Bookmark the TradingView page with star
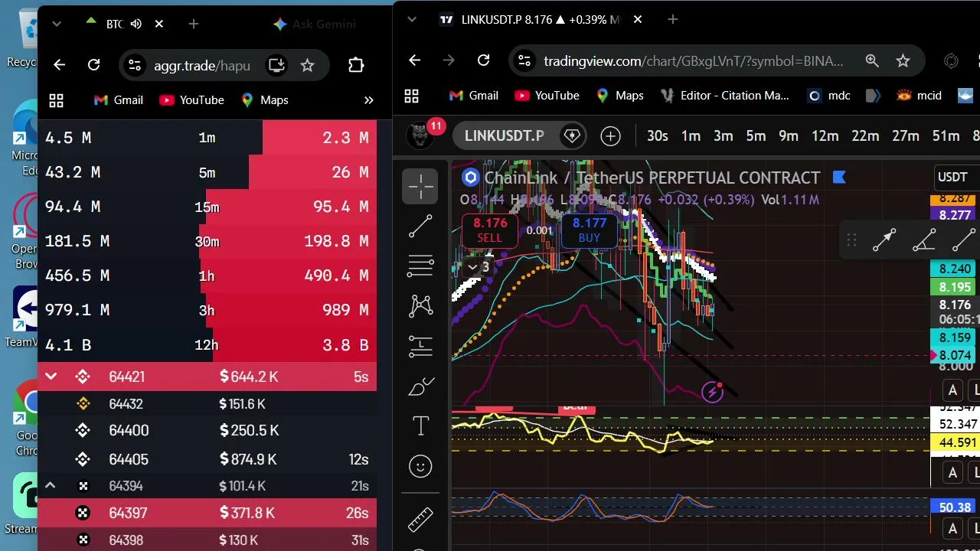This screenshot has height=551, width=980. pyautogui.click(x=903, y=60)
